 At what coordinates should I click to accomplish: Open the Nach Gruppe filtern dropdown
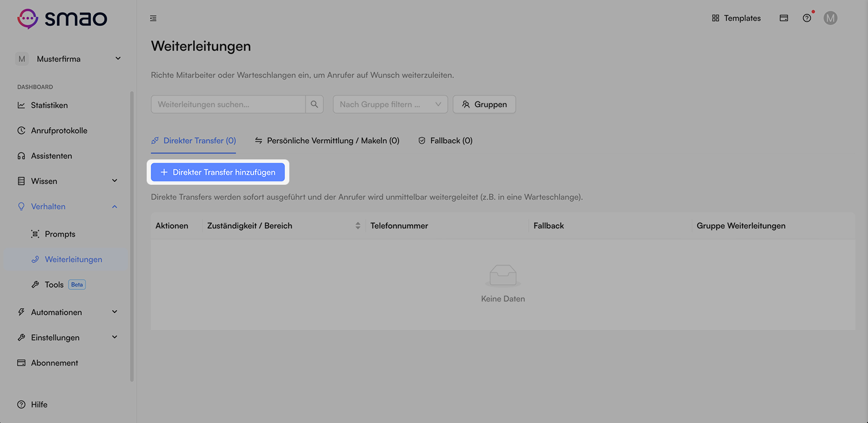391,104
